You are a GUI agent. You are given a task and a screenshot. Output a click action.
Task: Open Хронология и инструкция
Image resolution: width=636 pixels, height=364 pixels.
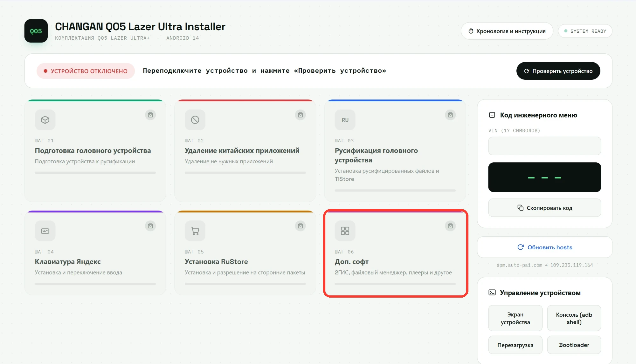point(507,31)
